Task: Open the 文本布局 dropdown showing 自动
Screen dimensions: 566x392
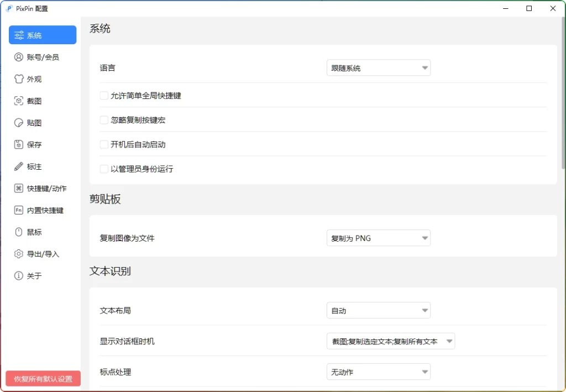Action: pyautogui.click(x=378, y=311)
